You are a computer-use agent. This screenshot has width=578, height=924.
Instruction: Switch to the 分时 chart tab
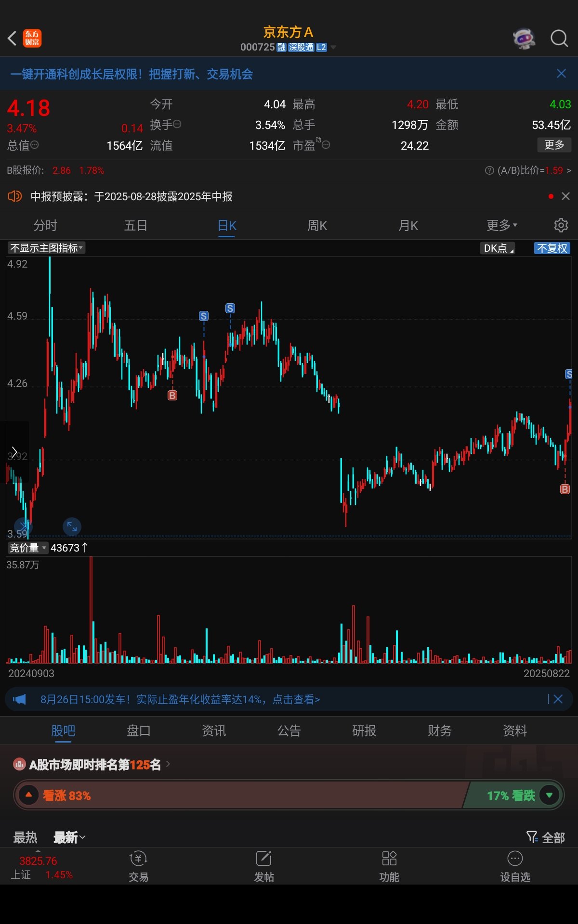point(45,225)
